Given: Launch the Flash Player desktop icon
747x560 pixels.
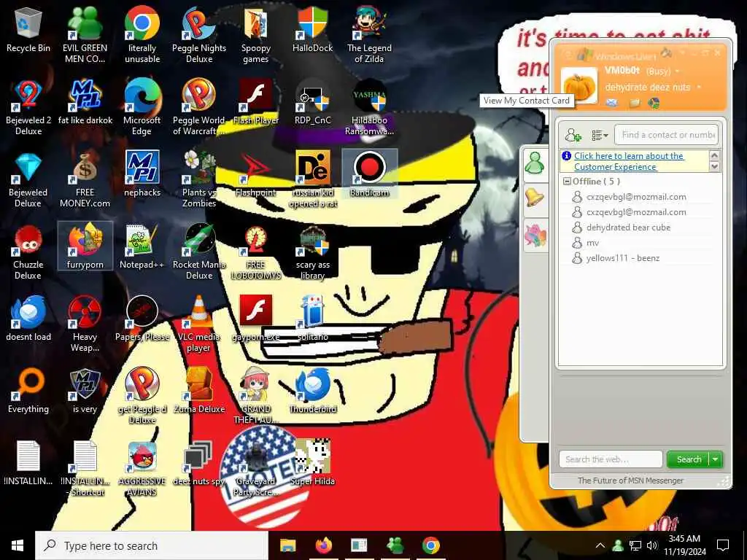Looking at the screenshot, I should [x=256, y=101].
